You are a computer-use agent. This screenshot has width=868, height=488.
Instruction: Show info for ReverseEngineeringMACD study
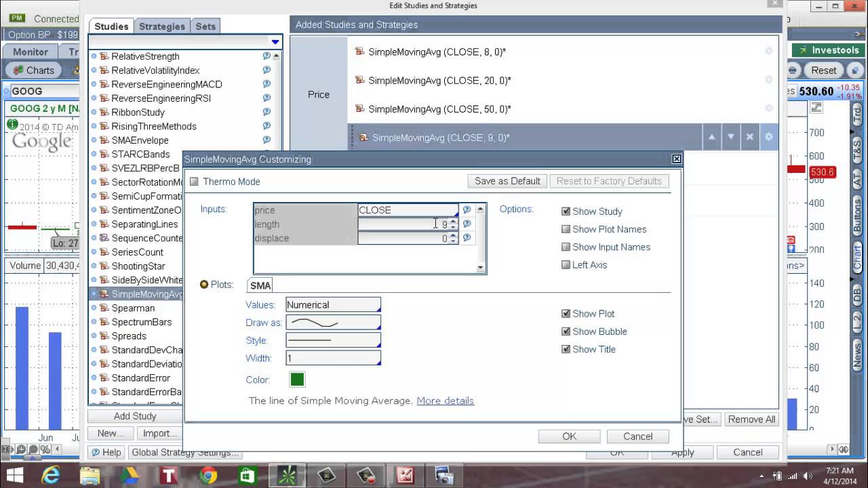pos(267,84)
